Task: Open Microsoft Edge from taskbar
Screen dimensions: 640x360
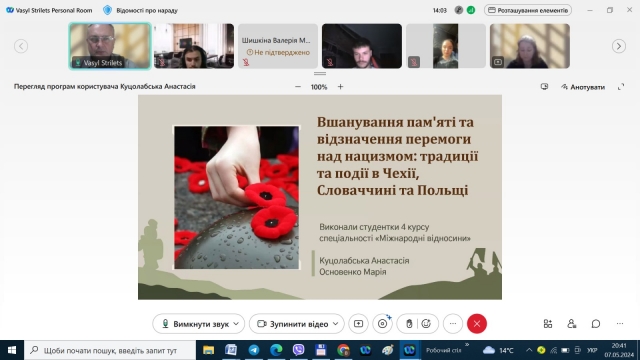Action: click(x=276, y=350)
